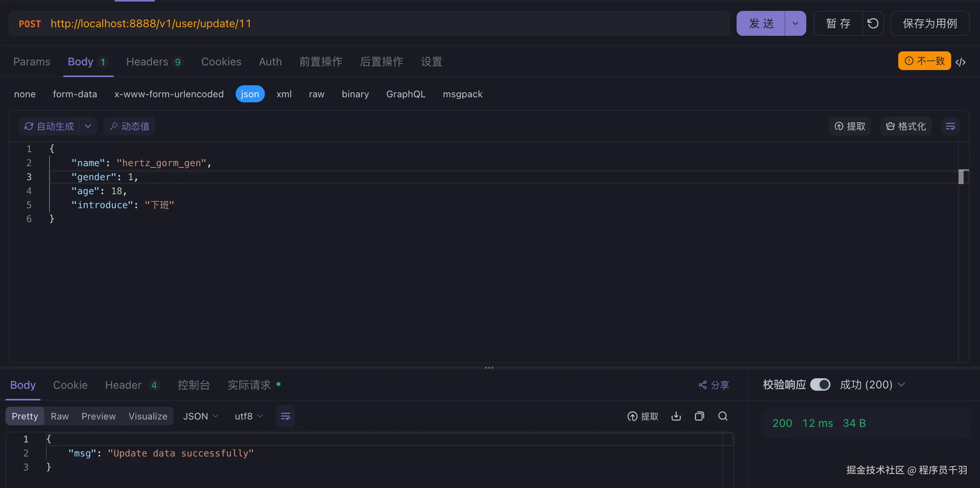Click the 格式化 format button
This screenshot has width=980, height=488.
(x=906, y=126)
